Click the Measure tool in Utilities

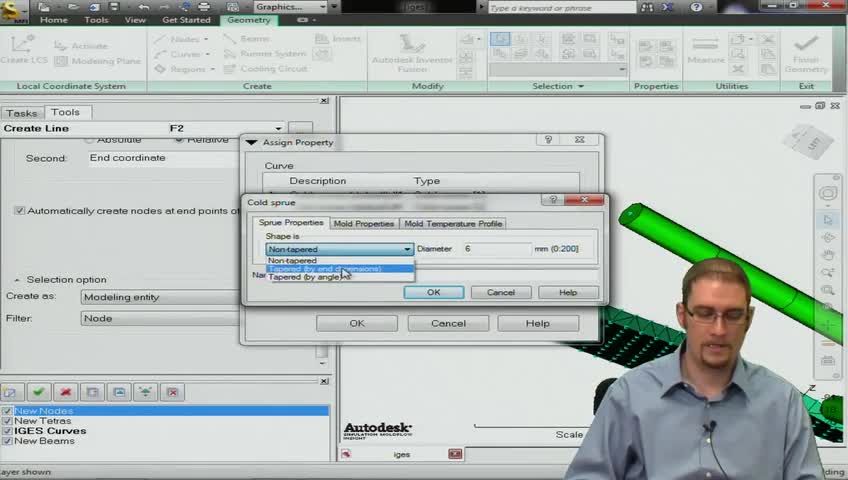(706, 50)
